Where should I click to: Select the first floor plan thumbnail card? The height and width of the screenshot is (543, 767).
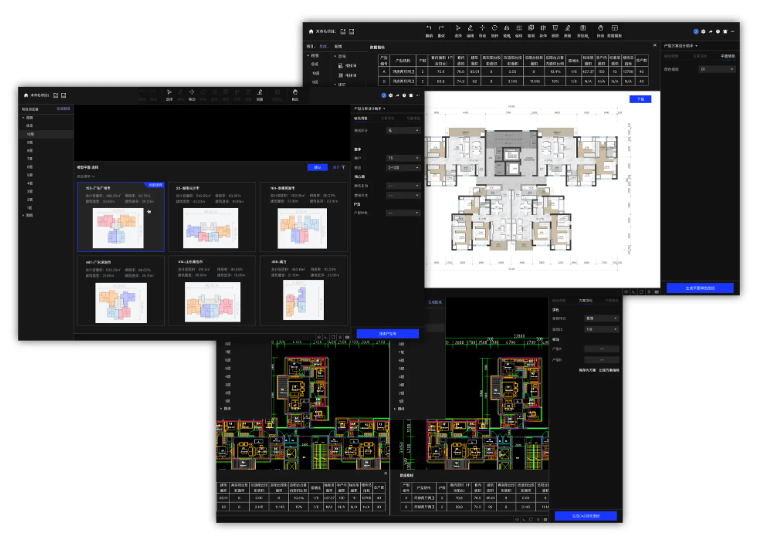point(121,216)
